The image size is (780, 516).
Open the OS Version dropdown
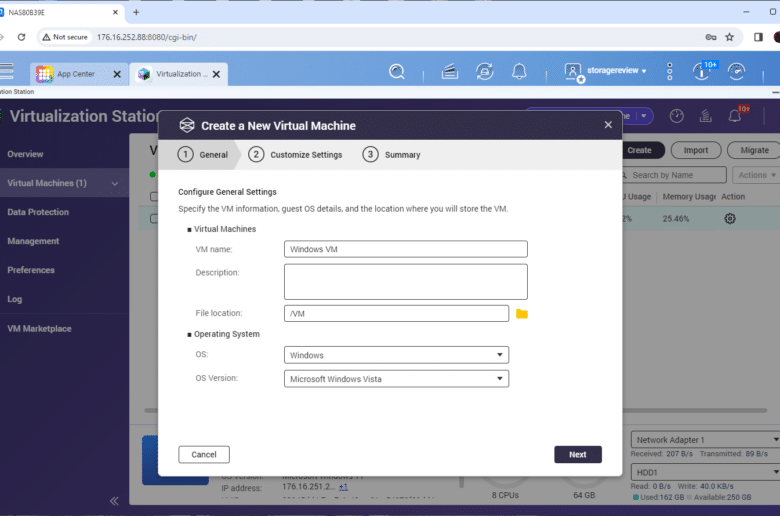396,379
